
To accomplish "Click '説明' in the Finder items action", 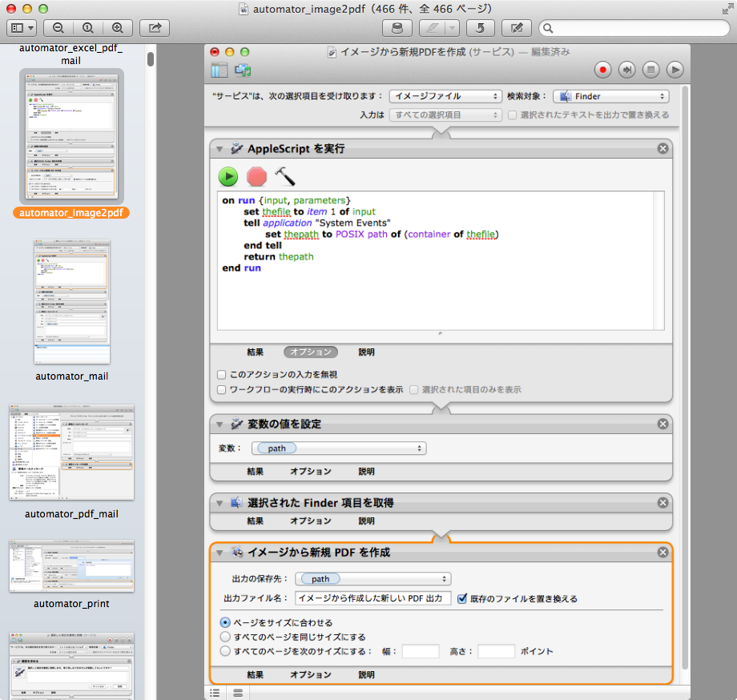I will click(366, 521).
